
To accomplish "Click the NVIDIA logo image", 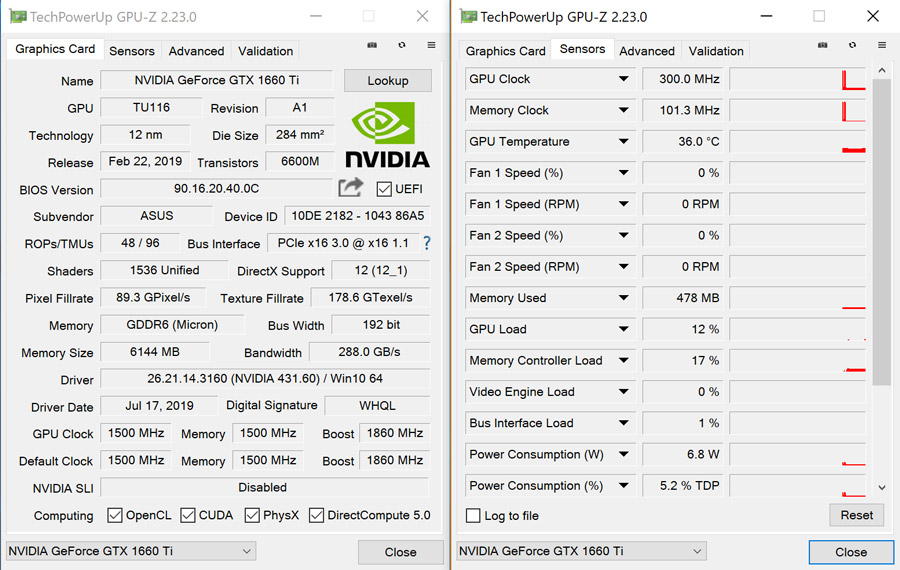I will (387, 134).
